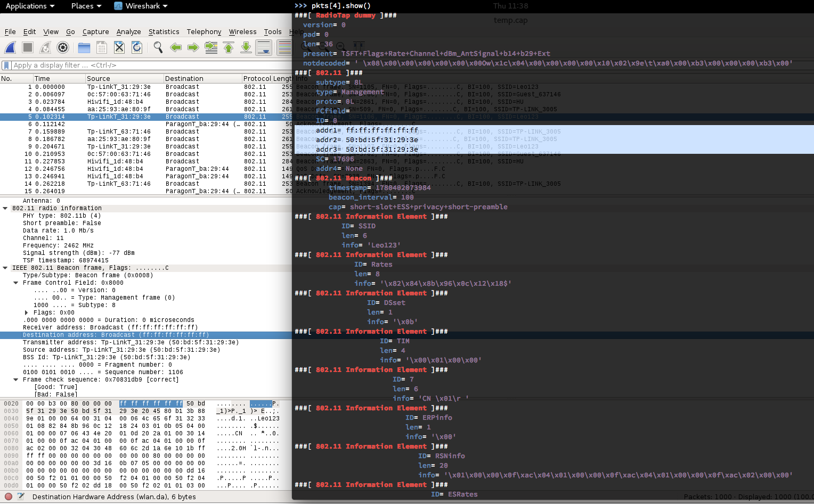Jump to the last packet

(246, 47)
